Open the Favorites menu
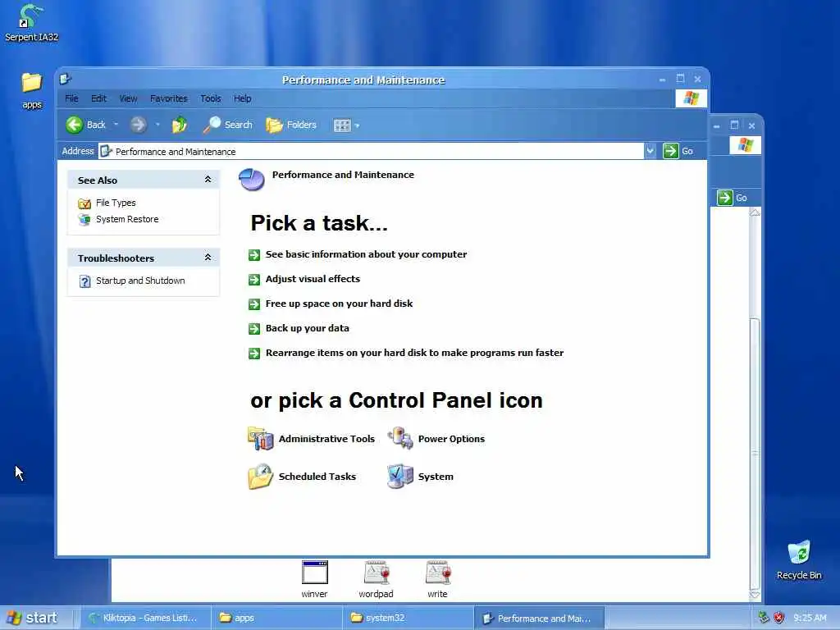 click(169, 98)
